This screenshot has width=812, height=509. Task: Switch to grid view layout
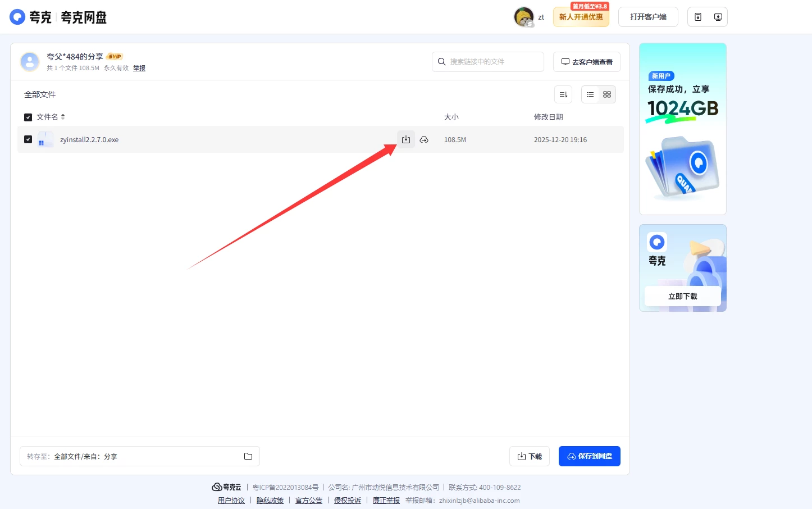pyautogui.click(x=607, y=94)
